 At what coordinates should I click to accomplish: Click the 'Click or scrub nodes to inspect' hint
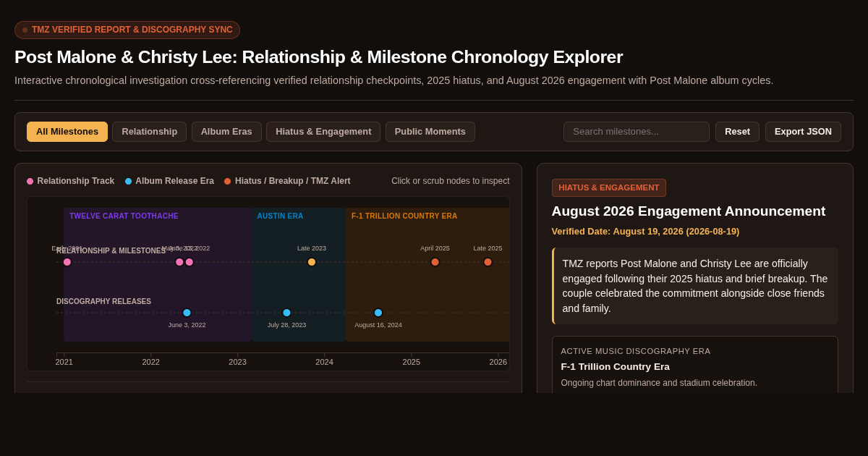click(451, 181)
